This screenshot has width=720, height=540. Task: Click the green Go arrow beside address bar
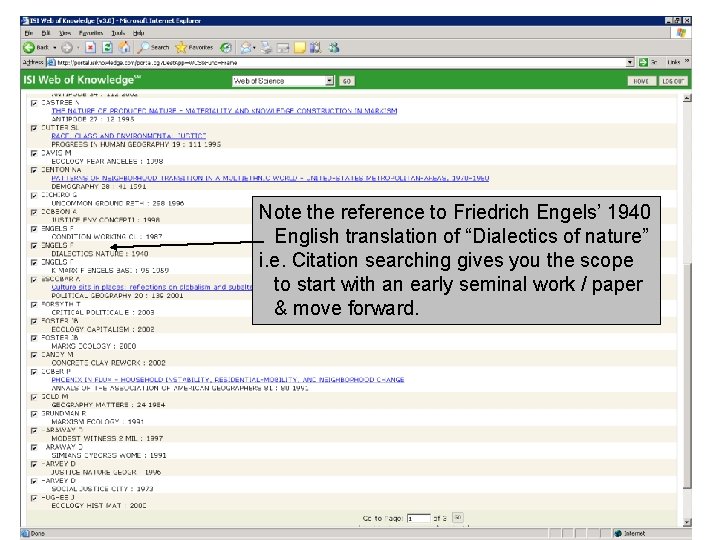point(643,62)
